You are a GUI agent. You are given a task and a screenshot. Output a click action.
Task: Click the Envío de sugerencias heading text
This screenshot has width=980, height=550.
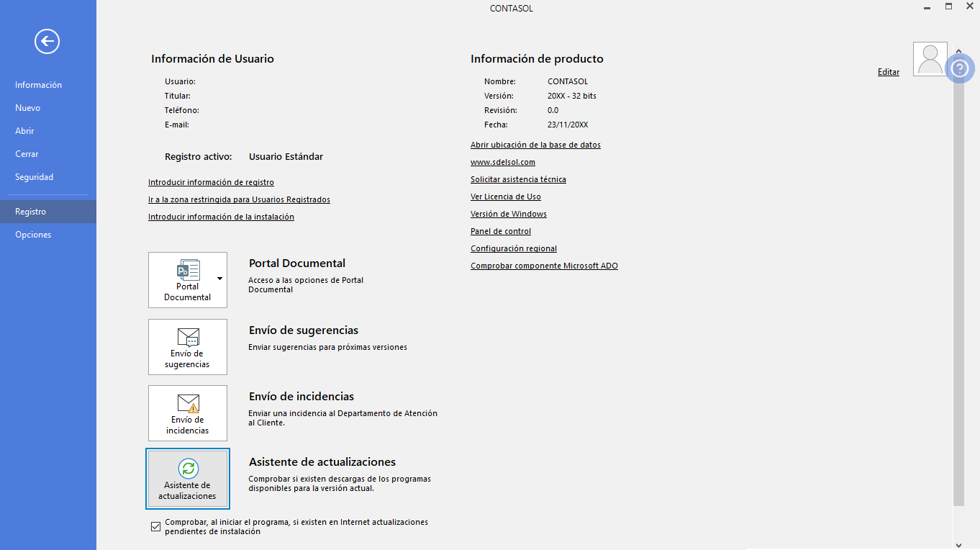point(304,330)
